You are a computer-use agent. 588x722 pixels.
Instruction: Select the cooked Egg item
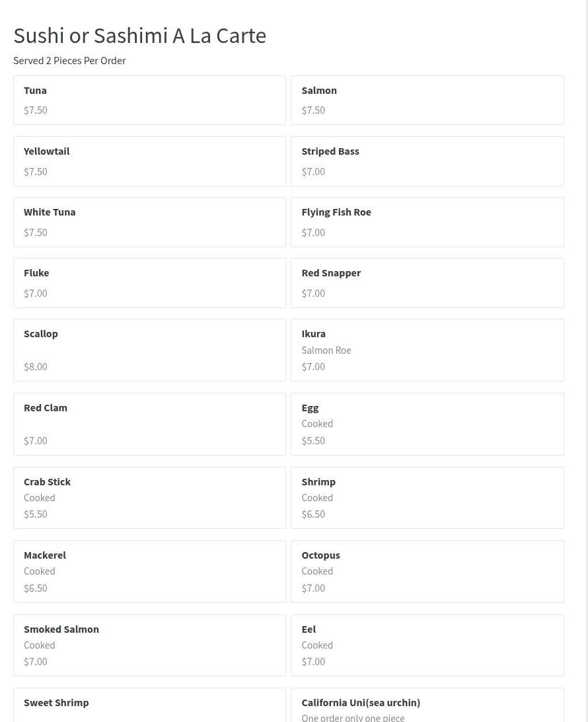point(427,424)
